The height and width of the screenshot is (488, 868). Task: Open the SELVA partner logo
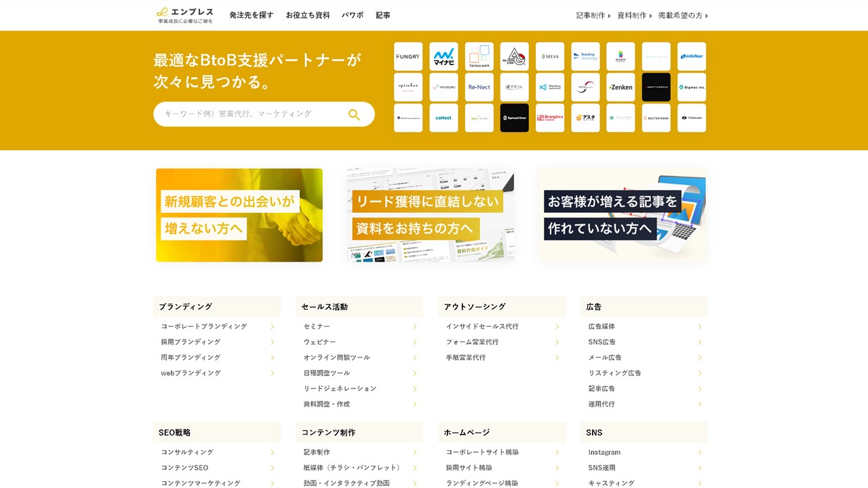[x=549, y=56]
